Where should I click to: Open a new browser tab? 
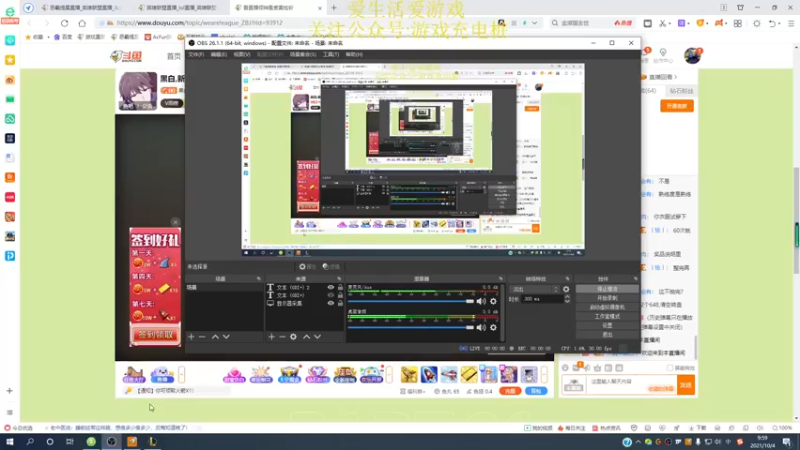[x=334, y=8]
